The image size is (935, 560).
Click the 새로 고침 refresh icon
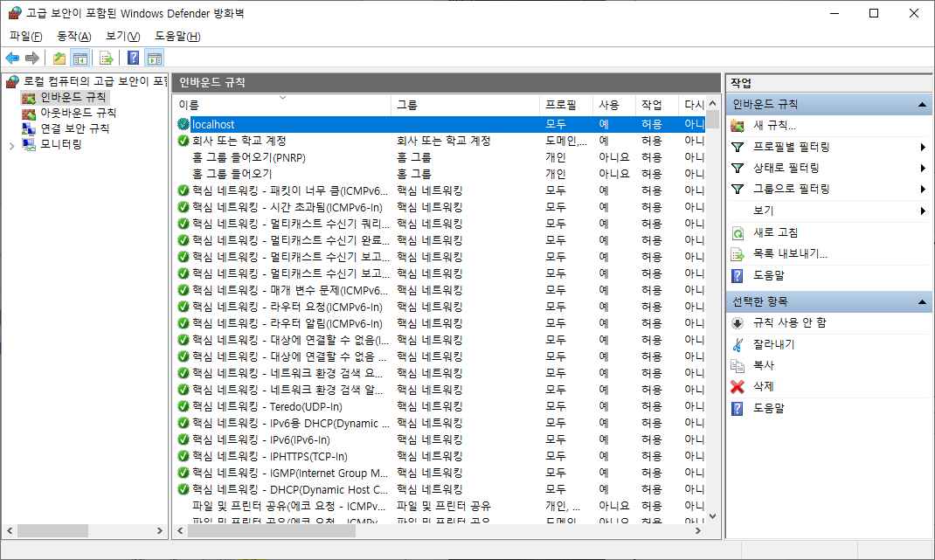tap(738, 233)
